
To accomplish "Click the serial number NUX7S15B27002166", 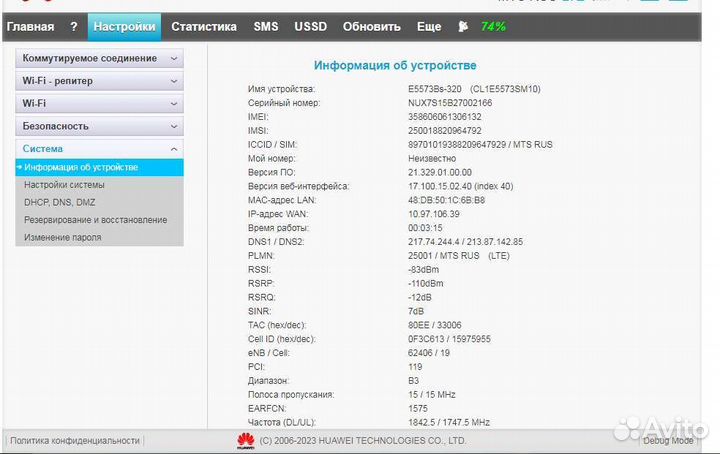I will [x=450, y=103].
